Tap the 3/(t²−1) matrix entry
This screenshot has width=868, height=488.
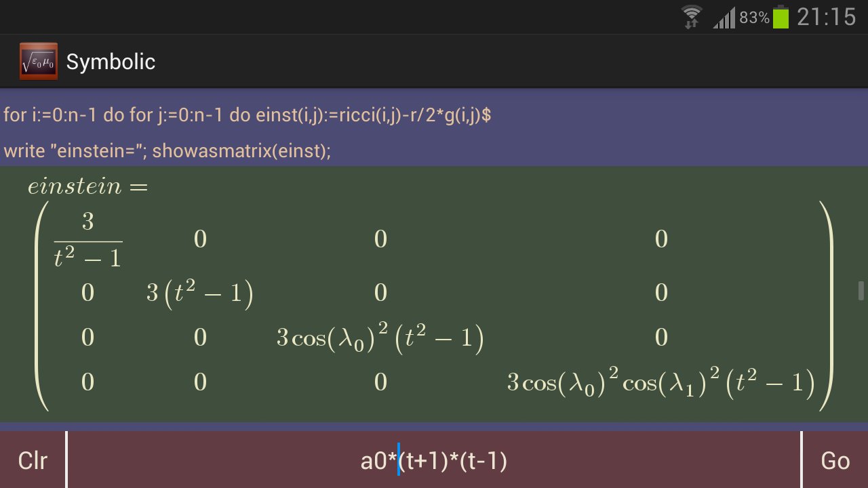click(87, 240)
